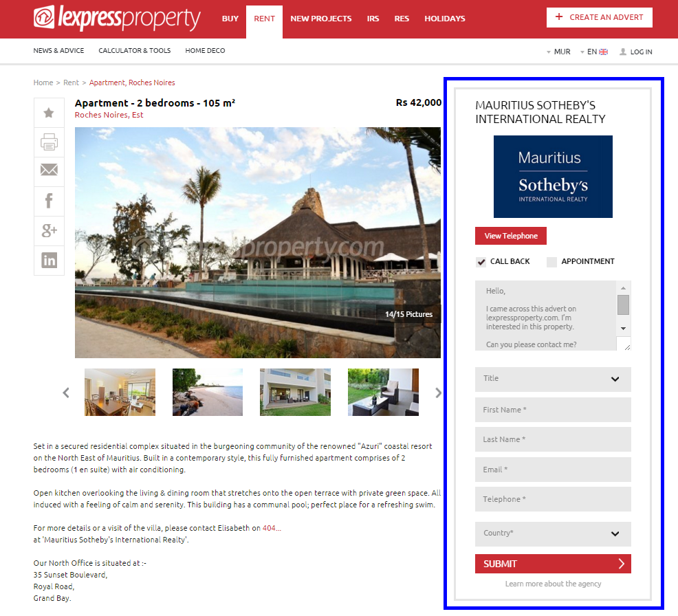Viewport: 678px width, 616px height.
Task: Move the message box scrollbar thumb
Action: 623,305
